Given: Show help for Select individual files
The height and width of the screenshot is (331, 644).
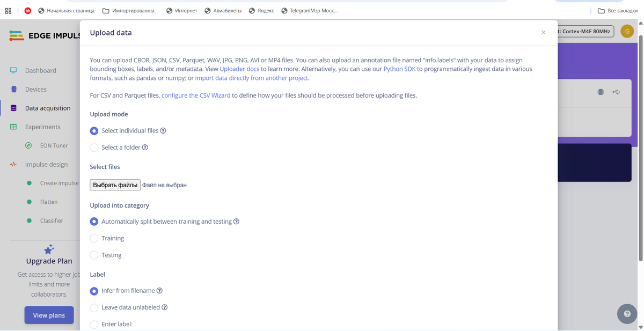Looking at the screenshot, I should [163, 130].
